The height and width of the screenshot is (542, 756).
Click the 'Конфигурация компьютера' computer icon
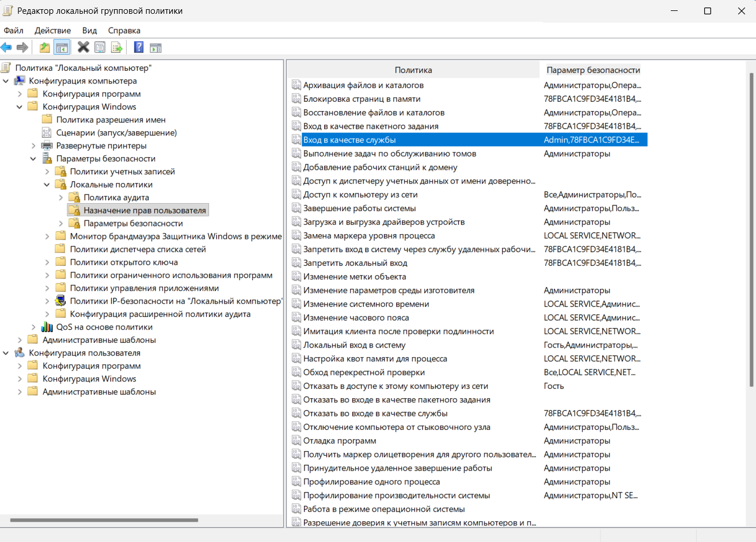click(x=20, y=81)
